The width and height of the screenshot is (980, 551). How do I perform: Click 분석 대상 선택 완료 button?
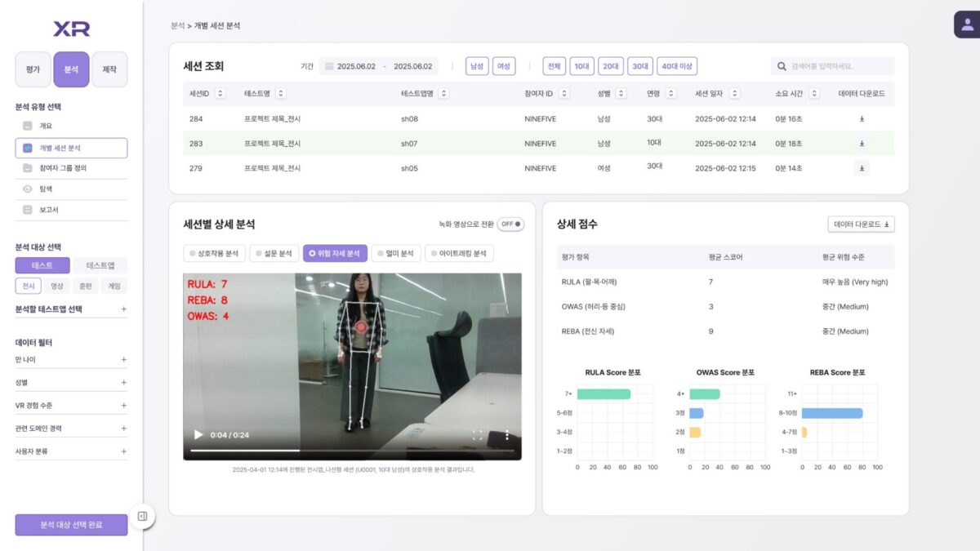(71, 524)
